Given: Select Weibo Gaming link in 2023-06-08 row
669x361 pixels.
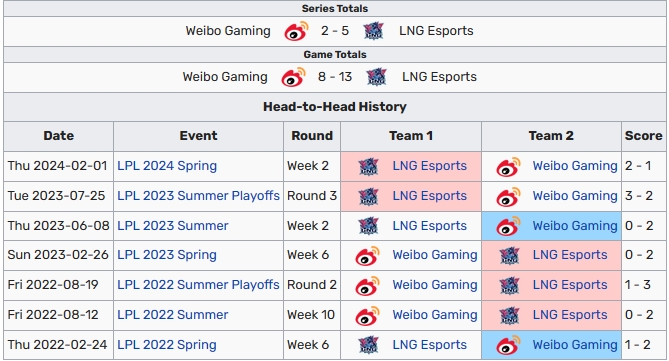Looking at the screenshot, I should coord(575,226).
